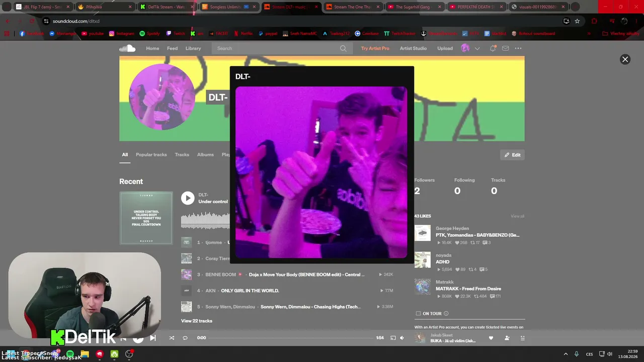Open the Netflix bookmark
This screenshot has width=644, height=362.
tap(243, 34)
